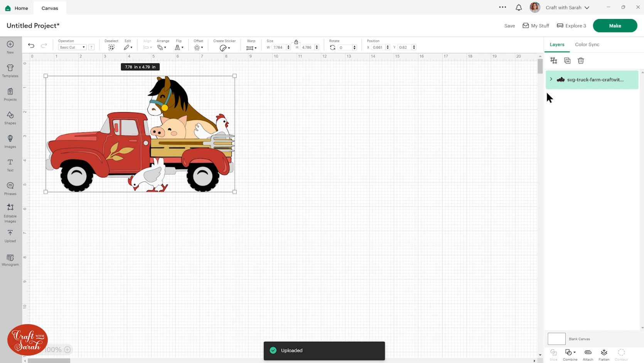Click the Redo arrow

[x=44, y=45]
